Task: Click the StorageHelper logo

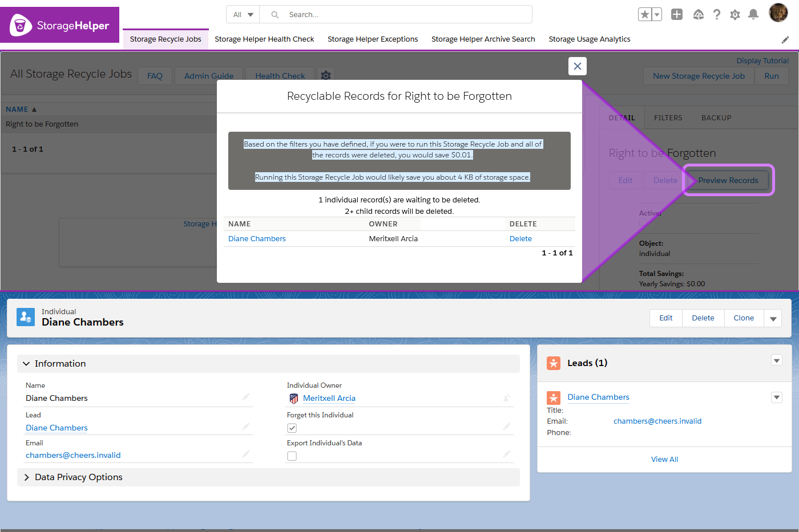Action: (x=59, y=25)
